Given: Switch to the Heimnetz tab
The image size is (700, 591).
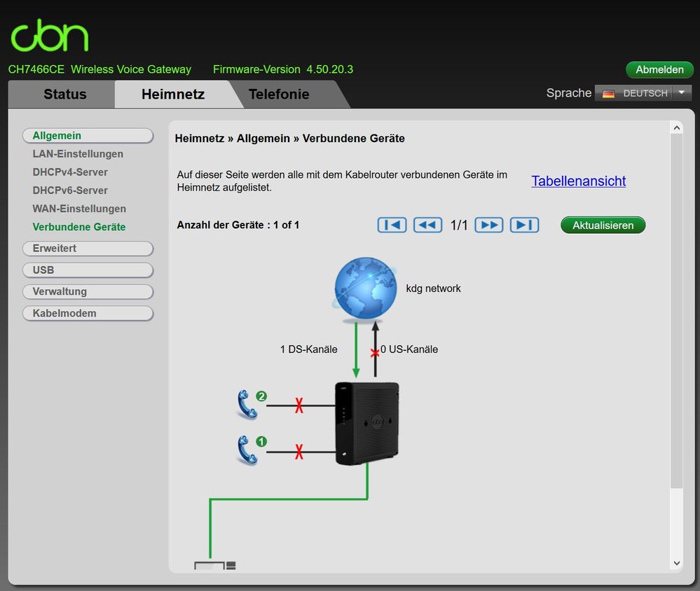Looking at the screenshot, I should coord(173,94).
